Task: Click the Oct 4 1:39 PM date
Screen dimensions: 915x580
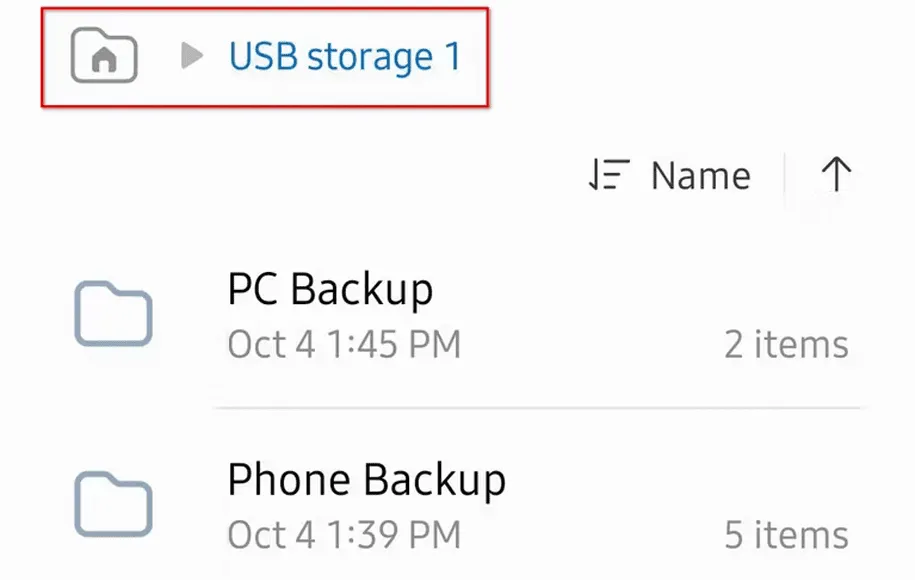Action: point(344,535)
